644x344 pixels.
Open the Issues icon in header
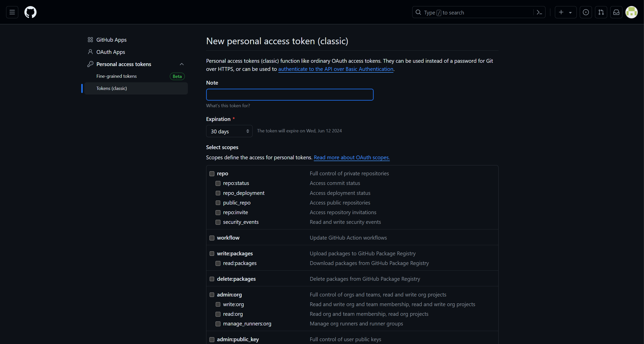tap(586, 12)
